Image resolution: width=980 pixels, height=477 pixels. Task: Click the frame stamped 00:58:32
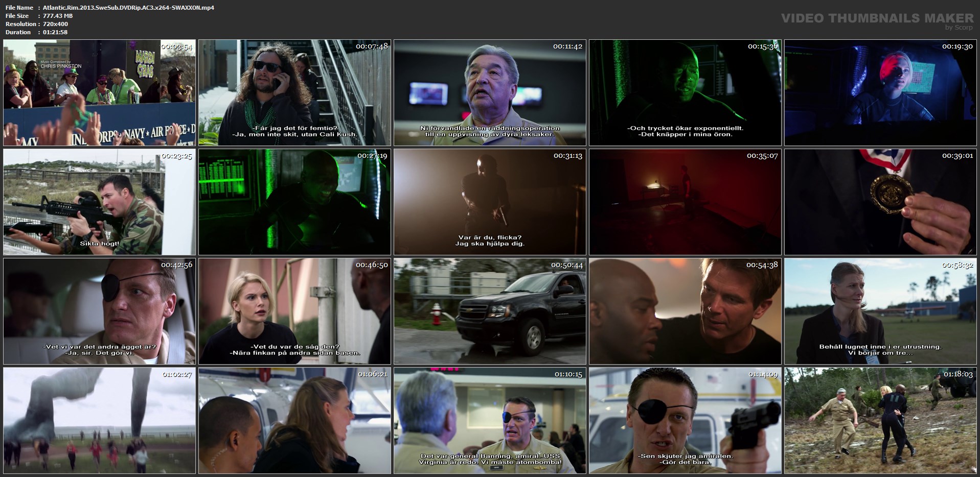[x=880, y=311]
